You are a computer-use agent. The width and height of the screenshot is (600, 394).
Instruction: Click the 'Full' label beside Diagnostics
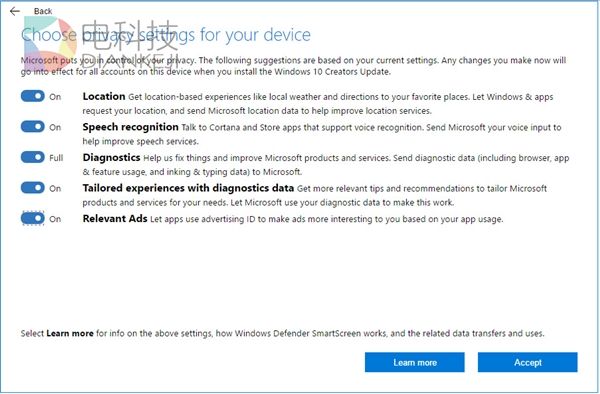[56, 158]
